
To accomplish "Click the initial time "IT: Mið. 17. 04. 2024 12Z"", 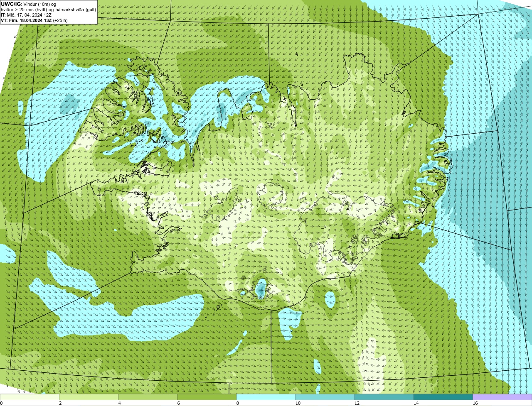I will pos(26,15).
